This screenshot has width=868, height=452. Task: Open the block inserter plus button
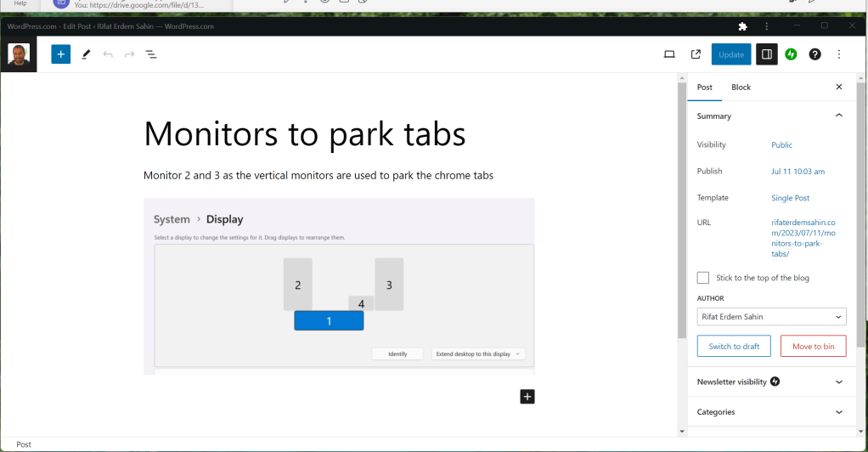coord(61,54)
